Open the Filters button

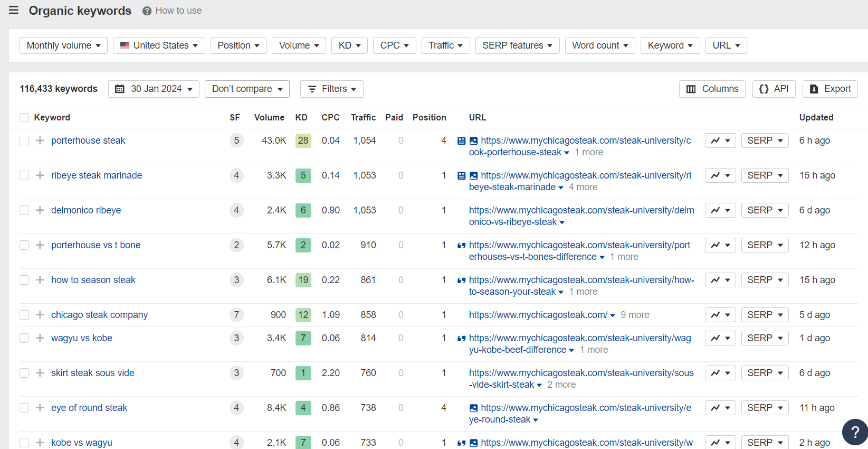[x=332, y=89]
